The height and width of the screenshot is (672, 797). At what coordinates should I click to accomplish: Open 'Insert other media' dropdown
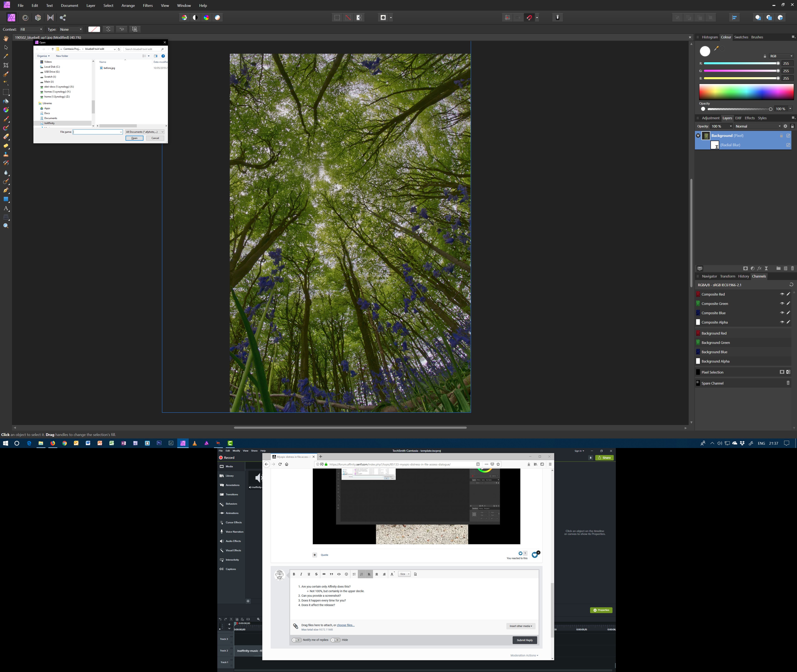[521, 626]
